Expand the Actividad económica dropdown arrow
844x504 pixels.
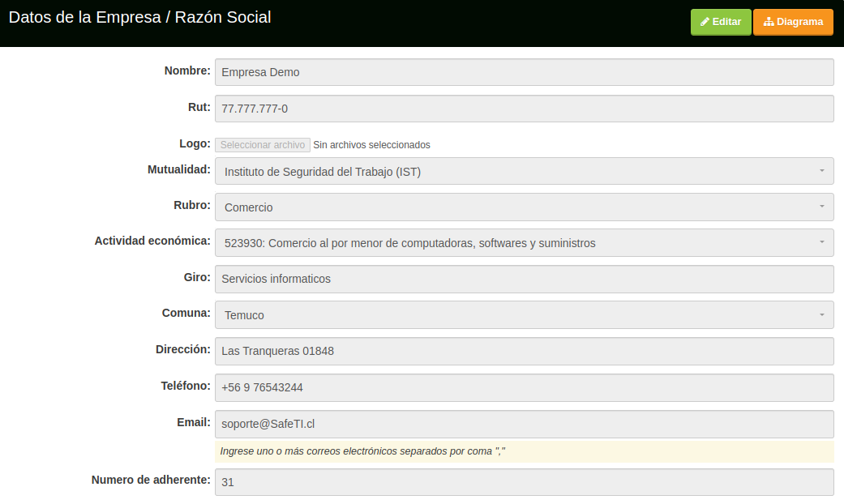coord(822,242)
